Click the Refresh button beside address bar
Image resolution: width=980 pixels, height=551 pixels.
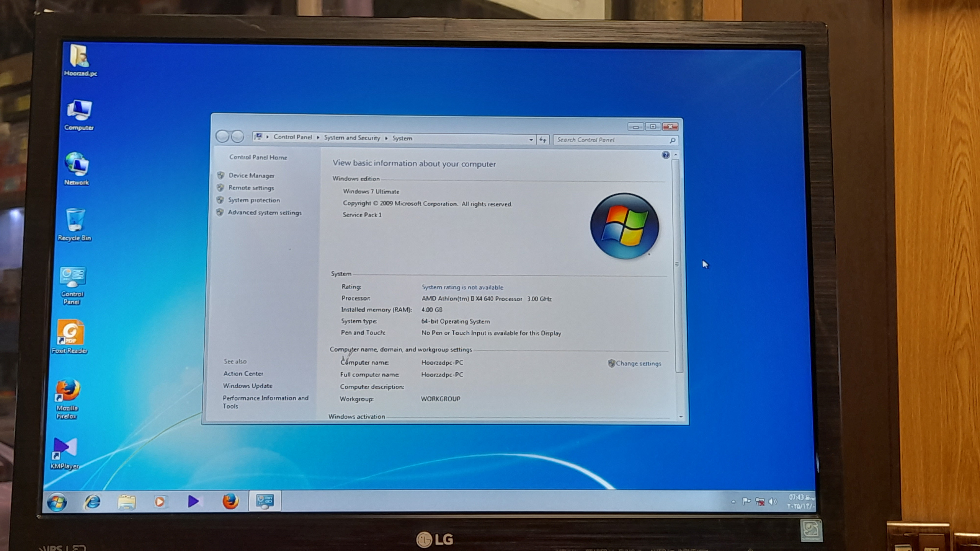click(x=542, y=140)
